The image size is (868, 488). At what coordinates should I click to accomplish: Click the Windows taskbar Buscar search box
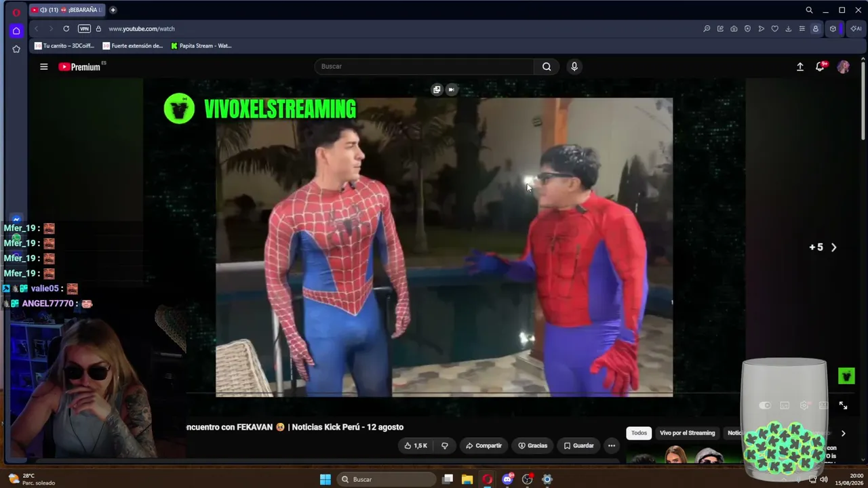[386, 479]
